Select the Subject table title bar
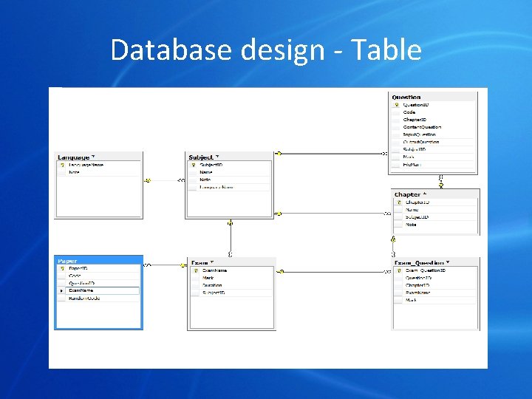 point(229,157)
